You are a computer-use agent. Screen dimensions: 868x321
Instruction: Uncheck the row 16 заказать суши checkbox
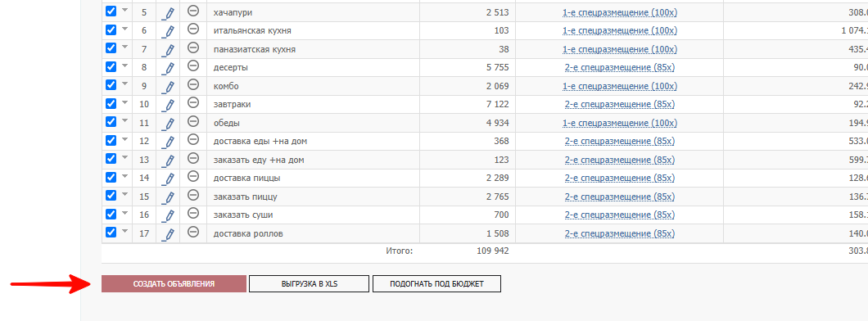click(111, 214)
